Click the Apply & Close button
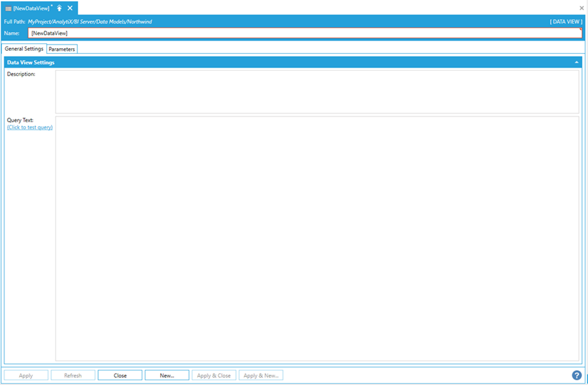The height and width of the screenshot is (385, 588). [214, 375]
